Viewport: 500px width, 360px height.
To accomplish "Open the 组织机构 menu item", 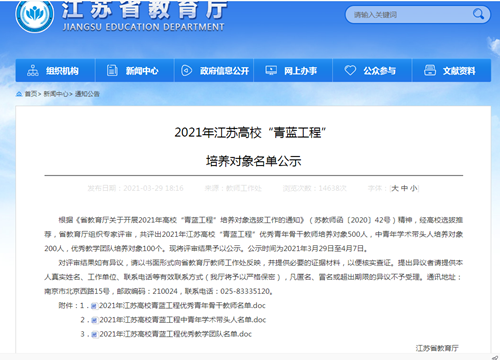I will coord(55,70).
